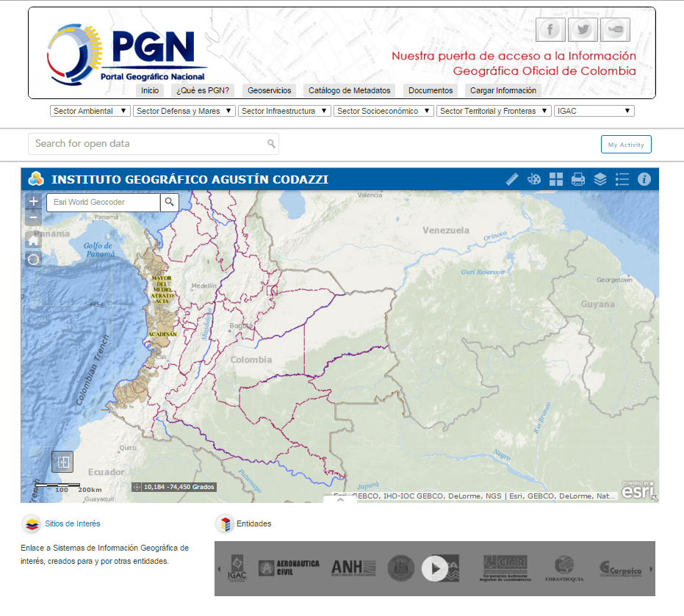Image resolution: width=684 pixels, height=616 pixels.
Task: Toggle the overview map in the bottom-left corner
Action: click(62, 461)
